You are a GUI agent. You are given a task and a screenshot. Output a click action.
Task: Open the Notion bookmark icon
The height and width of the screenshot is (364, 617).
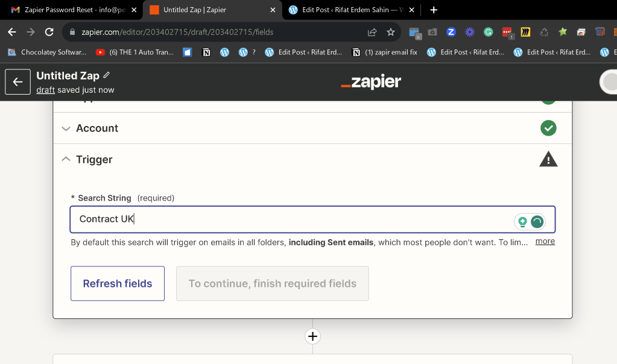tap(206, 52)
